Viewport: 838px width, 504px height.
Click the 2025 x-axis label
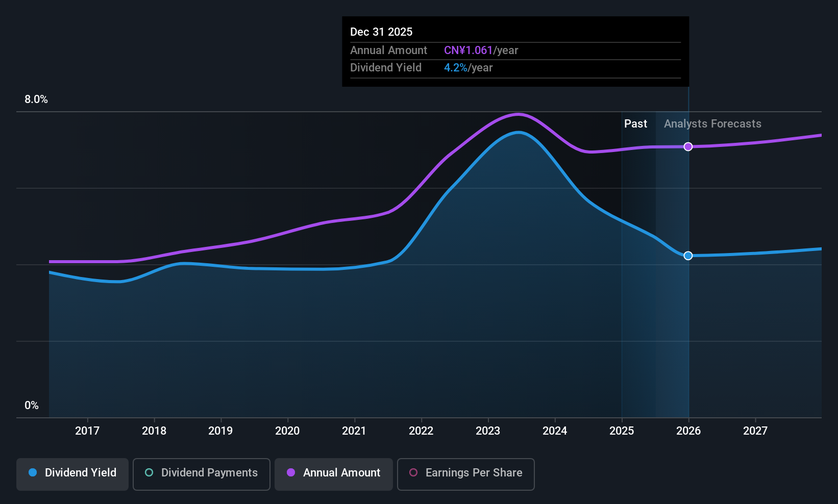click(x=622, y=431)
